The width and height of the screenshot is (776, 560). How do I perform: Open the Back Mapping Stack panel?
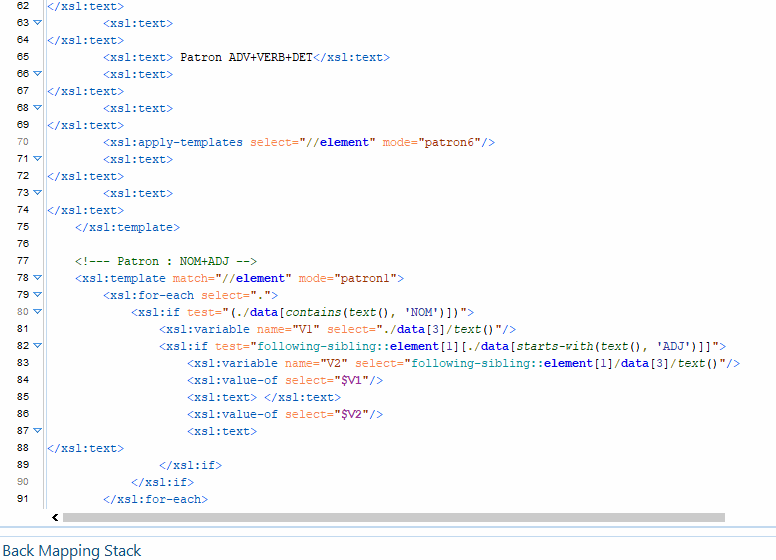pyautogui.click(x=72, y=551)
